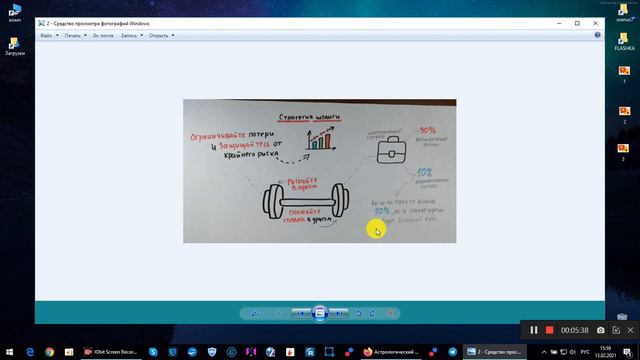This screenshot has width=640, height=360.
Task: Expand the Запись dropdown menu
Action: tap(132, 36)
